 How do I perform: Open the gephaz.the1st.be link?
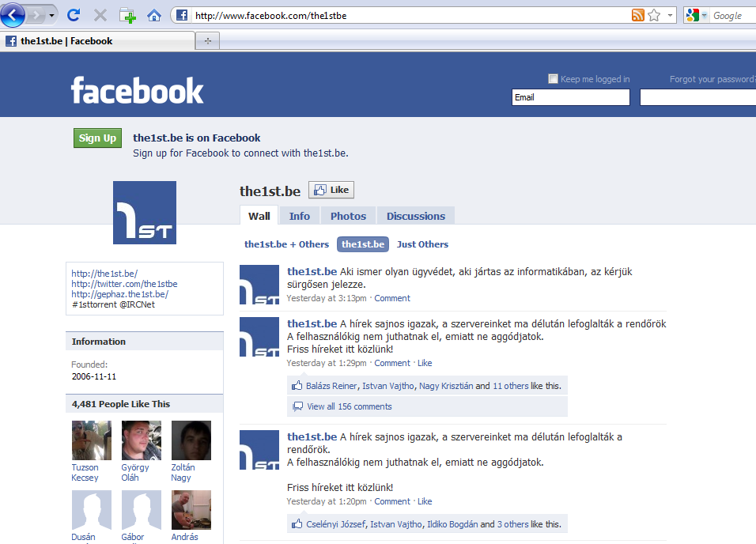pyautogui.click(x=119, y=293)
